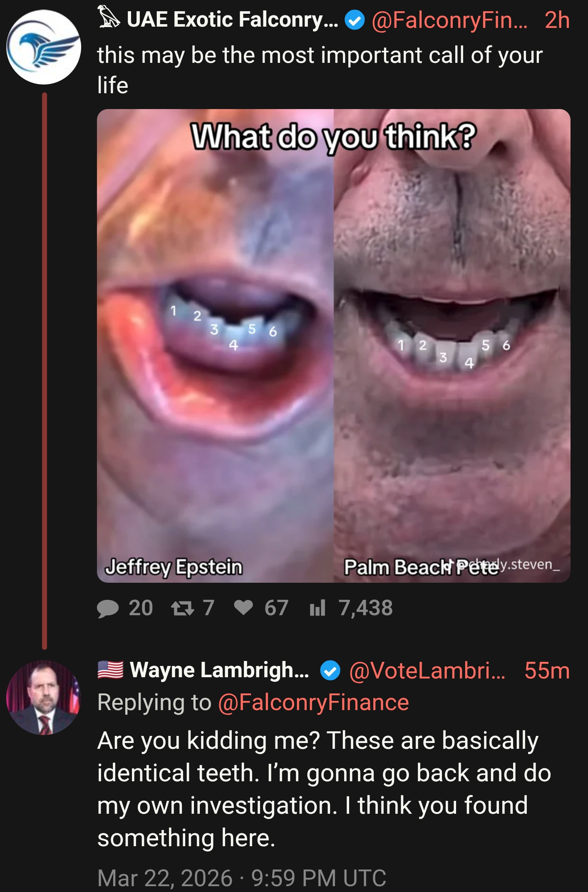Open Wayne Lambright's profile photo
This screenshot has width=588, height=892.
click(x=44, y=698)
